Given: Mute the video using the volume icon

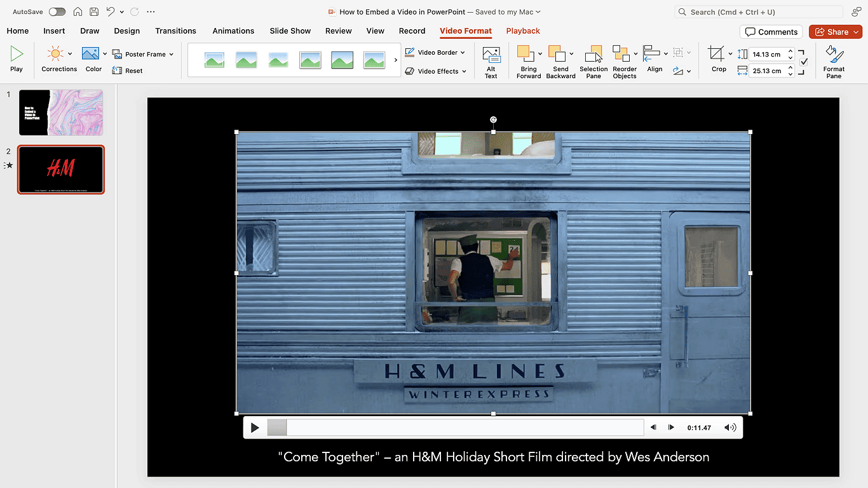Looking at the screenshot, I should point(731,428).
